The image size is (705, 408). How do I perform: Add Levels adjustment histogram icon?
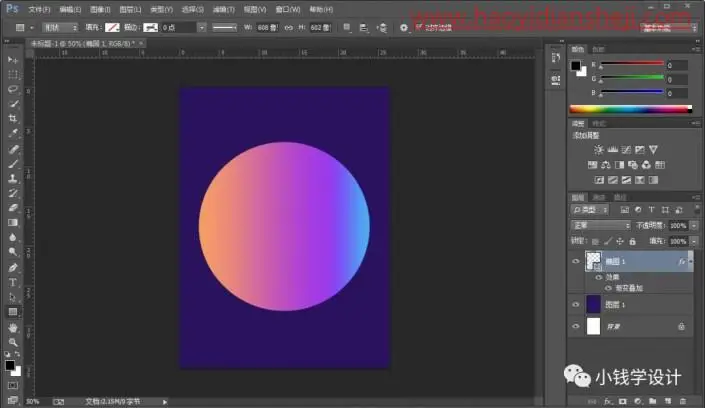coord(612,149)
